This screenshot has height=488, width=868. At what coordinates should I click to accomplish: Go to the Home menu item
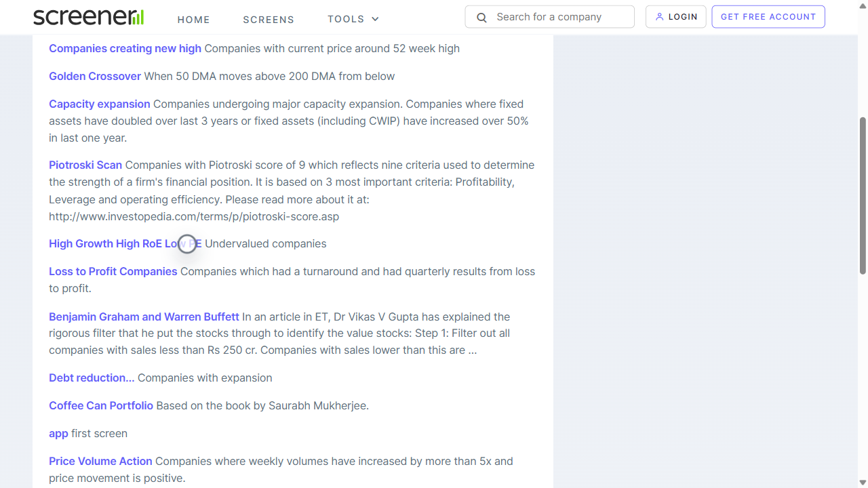194,20
